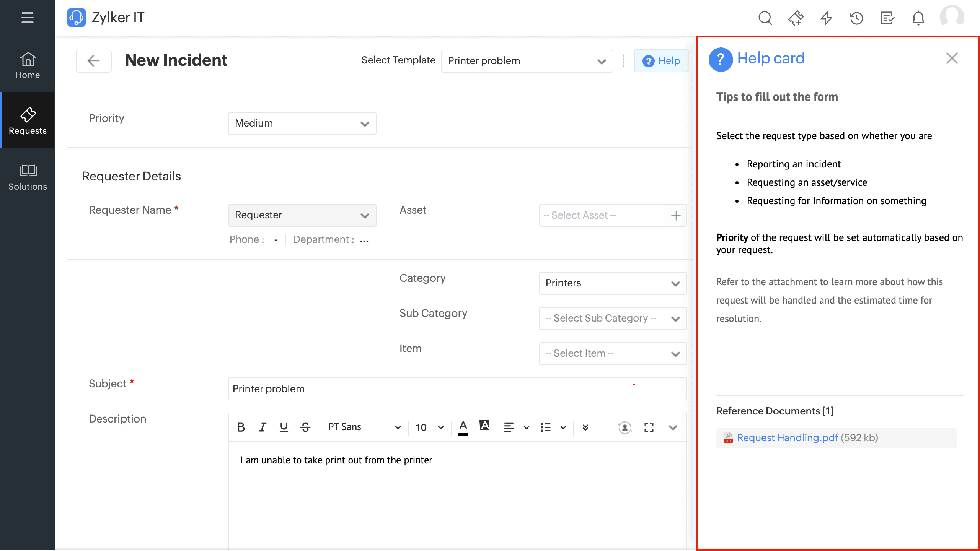This screenshot has height=551, width=980.
Task: Toggle italic formatting in the description editor
Action: point(262,427)
